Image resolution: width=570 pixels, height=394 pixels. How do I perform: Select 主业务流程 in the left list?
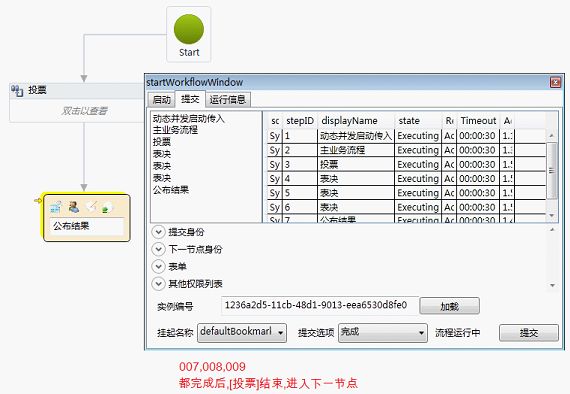[175, 130]
